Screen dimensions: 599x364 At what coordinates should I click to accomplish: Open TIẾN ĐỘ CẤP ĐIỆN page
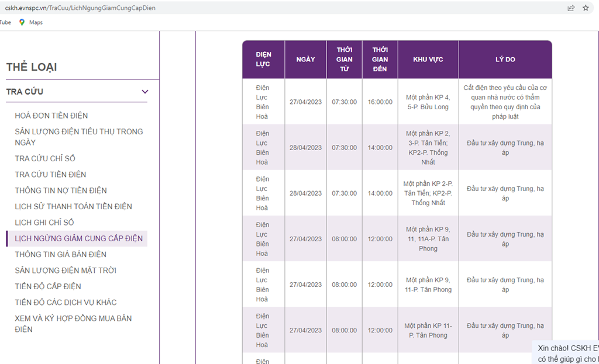pyautogui.click(x=48, y=286)
